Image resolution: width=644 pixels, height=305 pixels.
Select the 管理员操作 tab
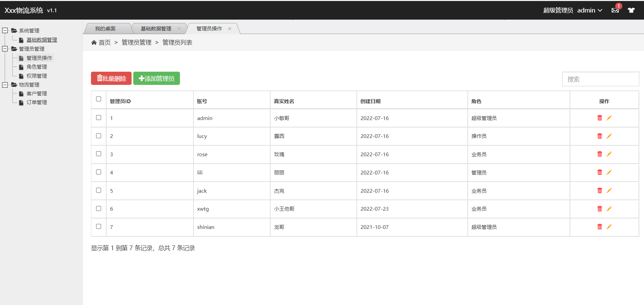tap(209, 28)
